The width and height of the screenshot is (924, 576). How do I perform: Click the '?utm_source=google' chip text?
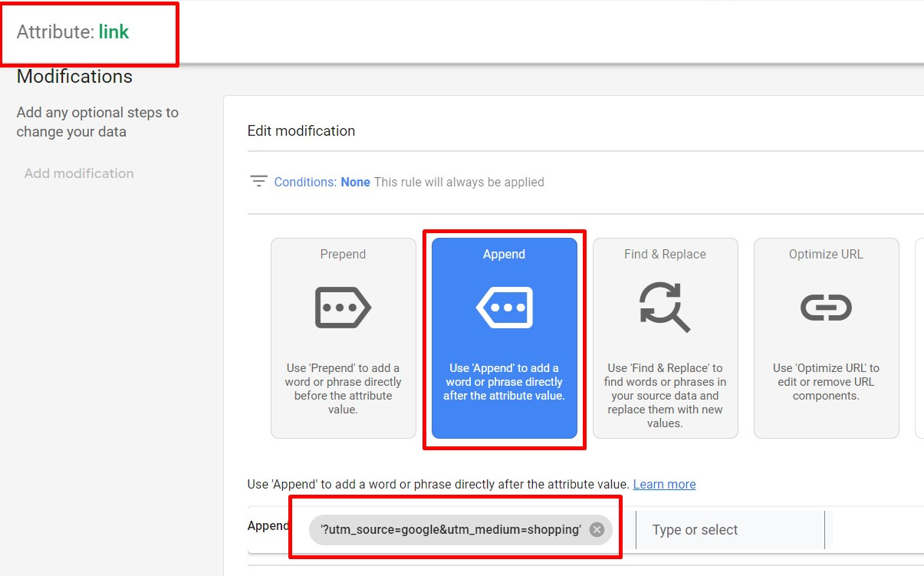click(451, 530)
